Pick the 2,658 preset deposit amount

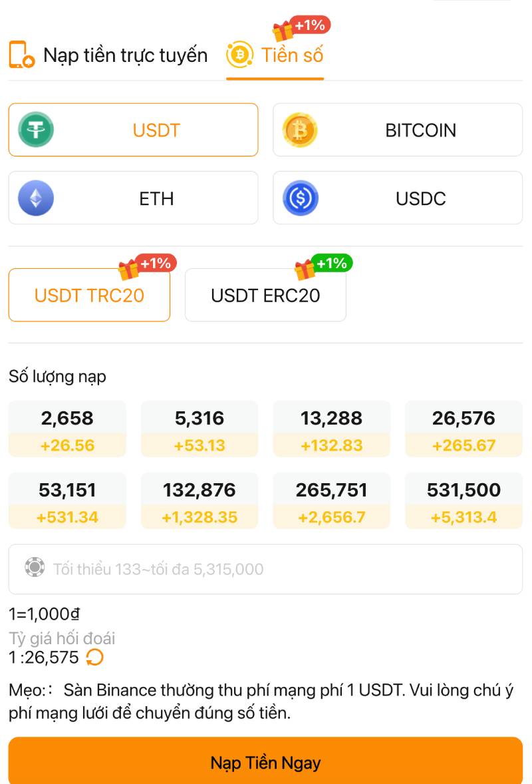coord(67,429)
